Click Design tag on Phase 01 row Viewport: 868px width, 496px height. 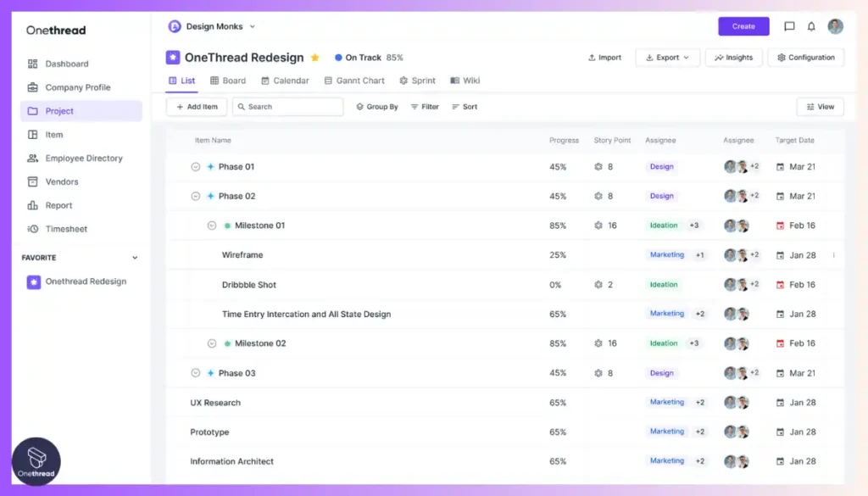pos(661,167)
